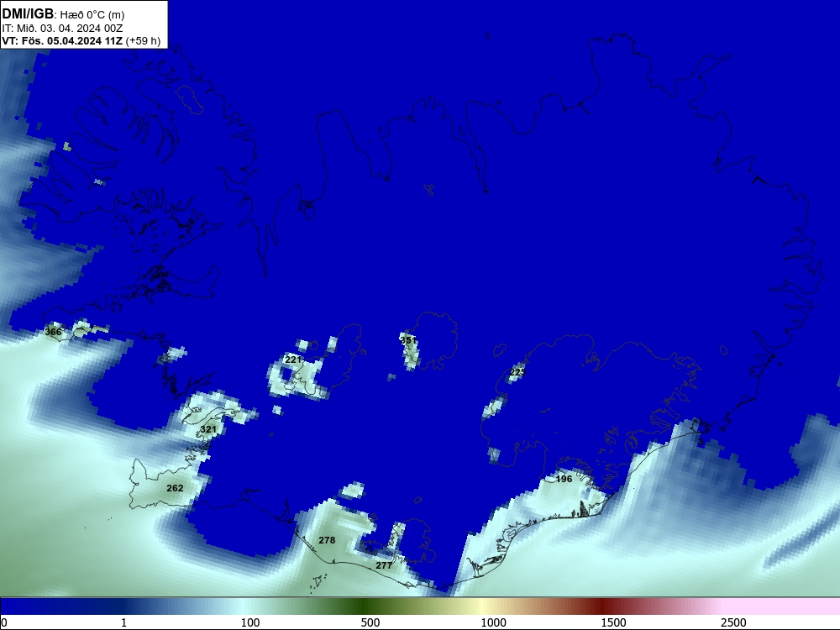Click the 321 value label on map
The height and width of the screenshot is (630, 840).
[x=207, y=429]
